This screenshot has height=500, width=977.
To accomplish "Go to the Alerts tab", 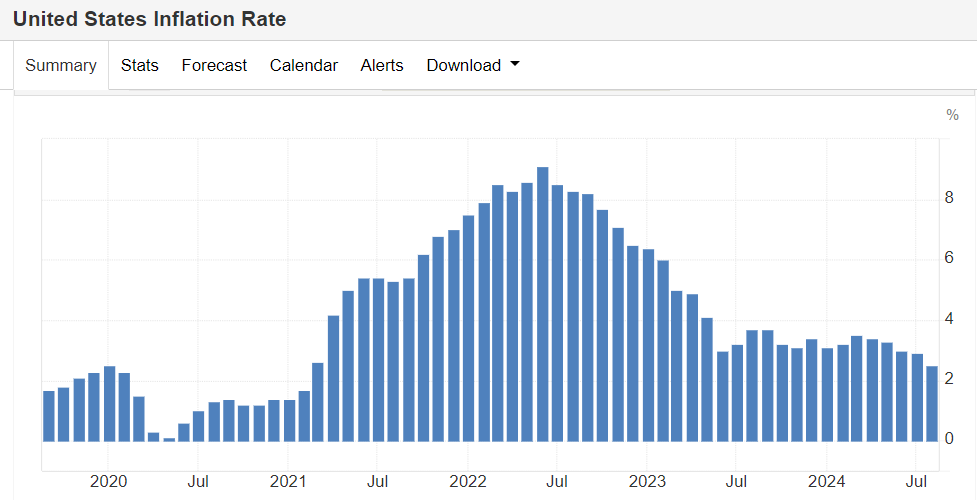I will (x=382, y=65).
